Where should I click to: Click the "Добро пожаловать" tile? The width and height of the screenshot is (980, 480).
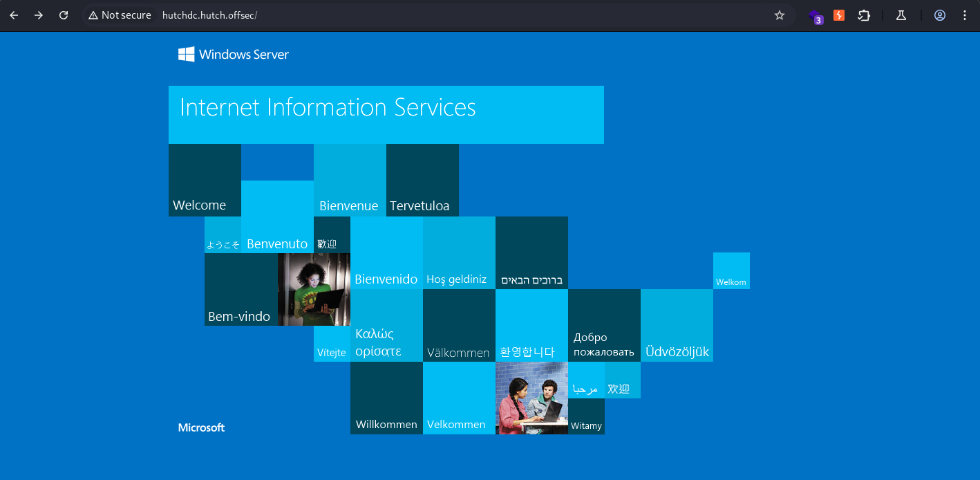click(x=604, y=325)
